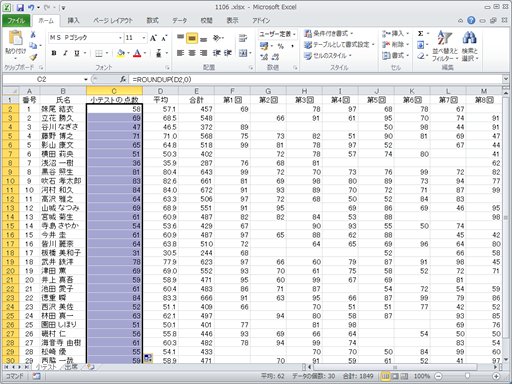Click the Undo icon

(31, 7)
